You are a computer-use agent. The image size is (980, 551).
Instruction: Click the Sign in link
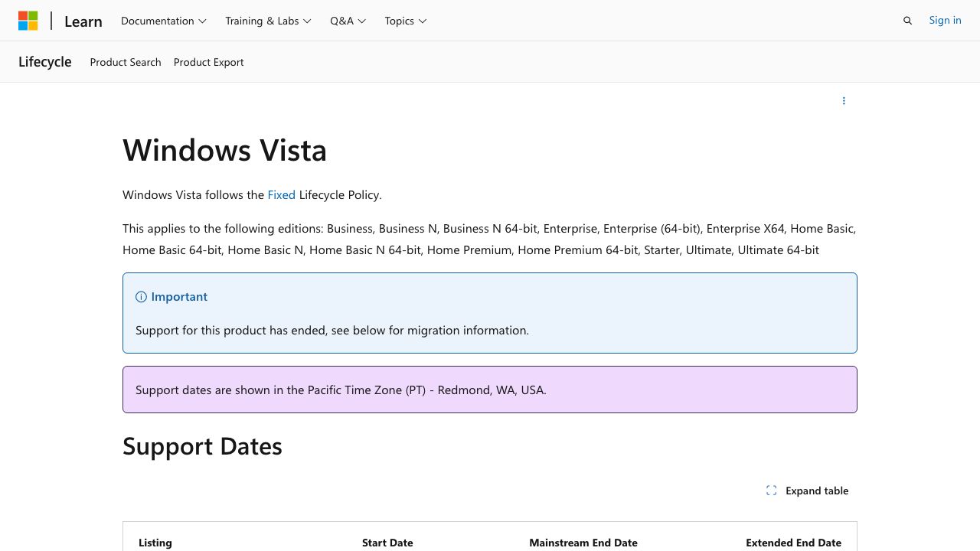coord(945,20)
